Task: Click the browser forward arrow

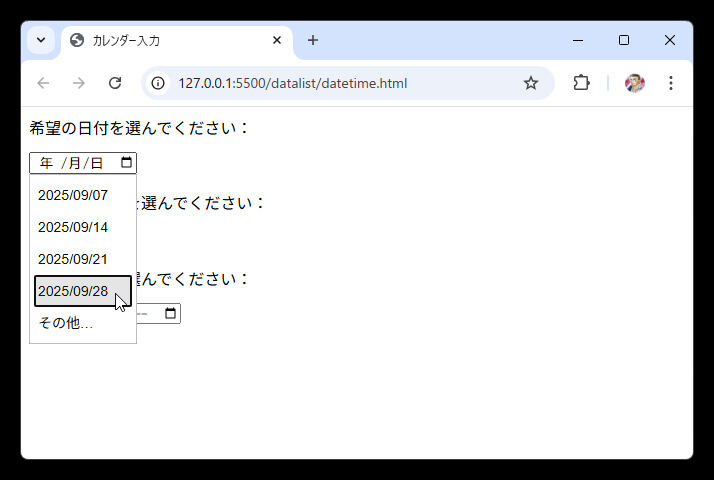Action: 79,83
